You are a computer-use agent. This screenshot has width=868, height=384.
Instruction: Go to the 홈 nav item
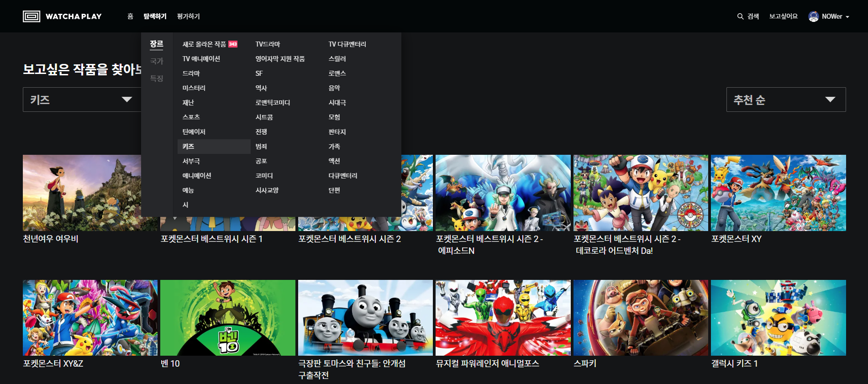(130, 16)
